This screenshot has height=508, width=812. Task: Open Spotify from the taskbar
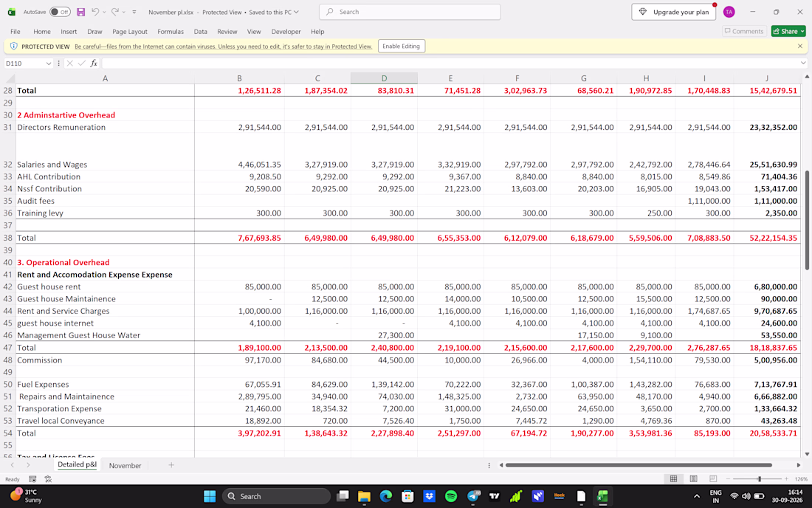point(451,496)
